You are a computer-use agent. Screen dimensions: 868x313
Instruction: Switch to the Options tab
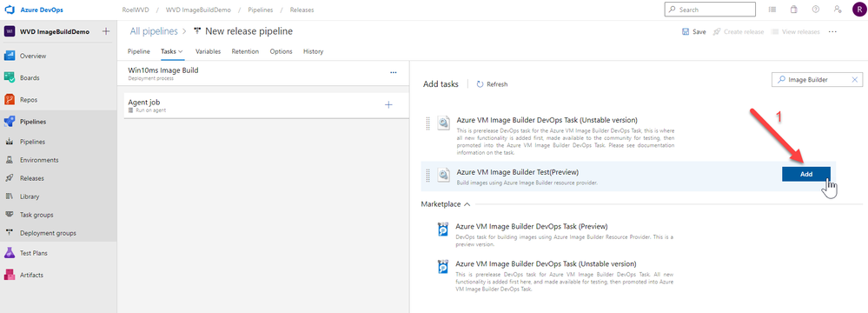282,51
